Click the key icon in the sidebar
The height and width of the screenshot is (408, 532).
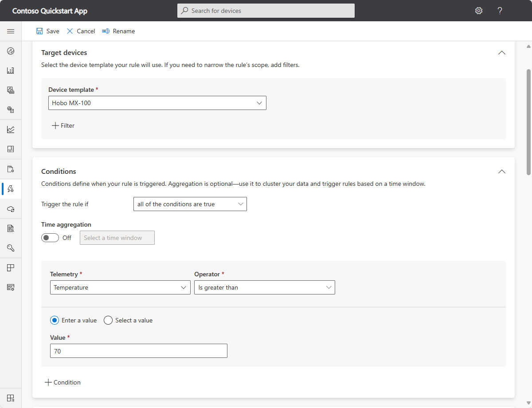pos(11,248)
